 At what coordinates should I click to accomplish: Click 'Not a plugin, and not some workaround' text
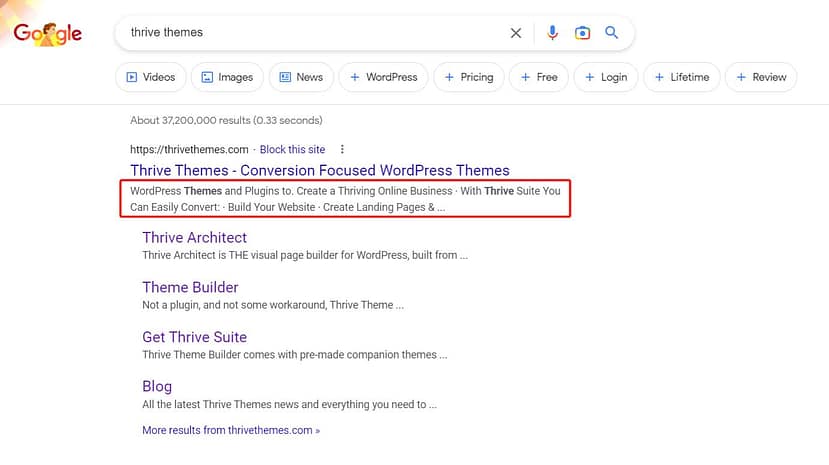273,305
